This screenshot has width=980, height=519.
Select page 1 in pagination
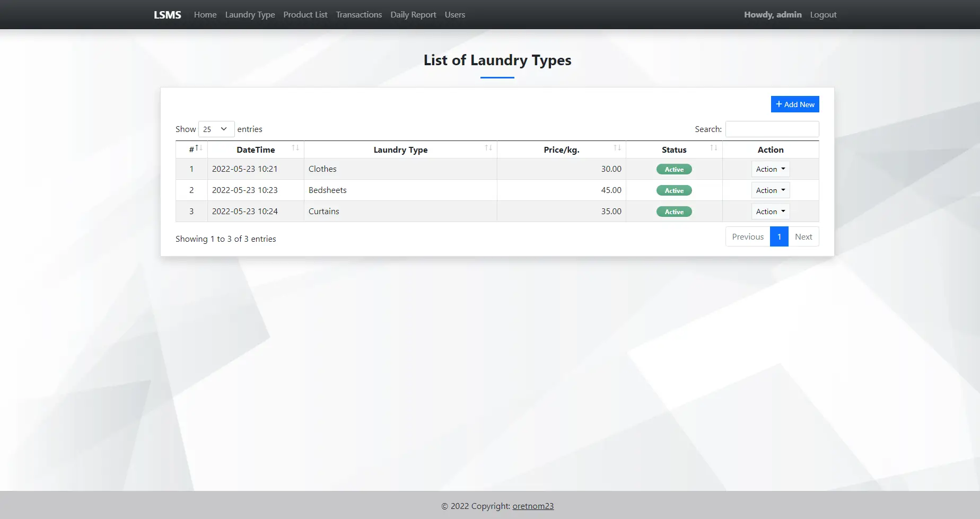tap(780, 237)
